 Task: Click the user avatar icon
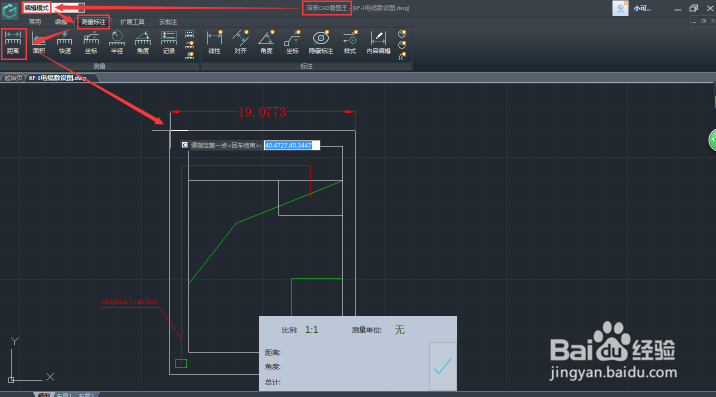coord(620,8)
